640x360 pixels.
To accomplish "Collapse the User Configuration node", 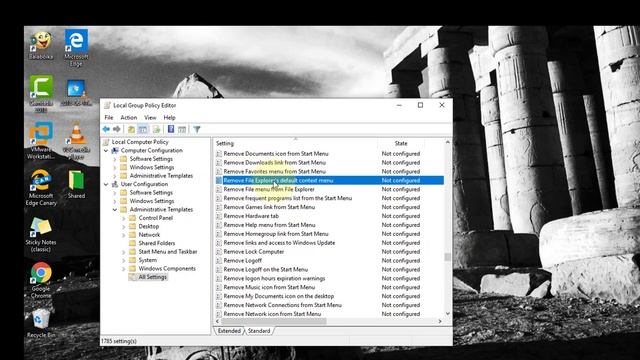I will [x=106, y=184].
